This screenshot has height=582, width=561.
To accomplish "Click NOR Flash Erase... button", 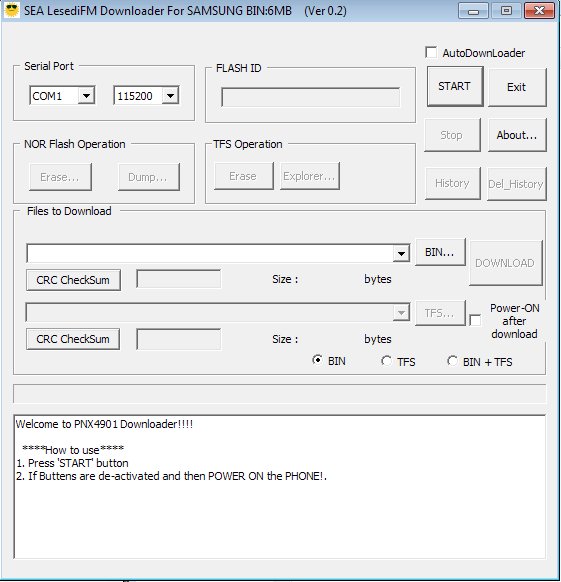I will pos(60,177).
